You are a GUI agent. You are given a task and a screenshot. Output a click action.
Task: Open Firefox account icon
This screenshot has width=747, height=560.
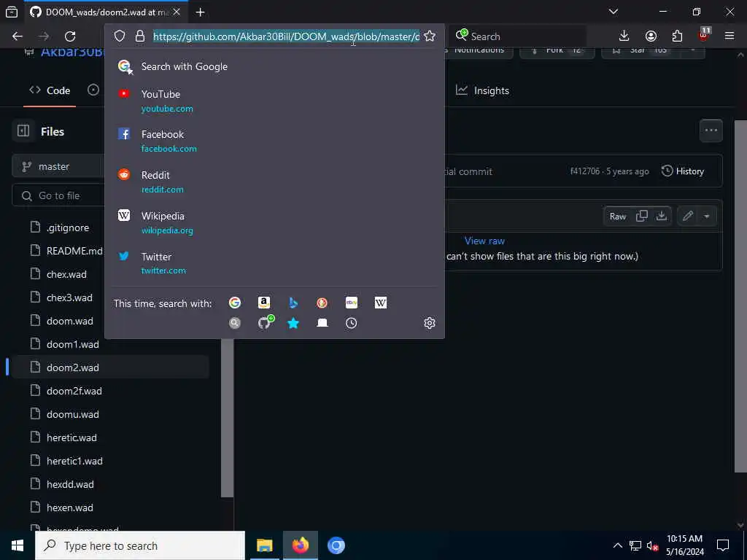pos(651,36)
